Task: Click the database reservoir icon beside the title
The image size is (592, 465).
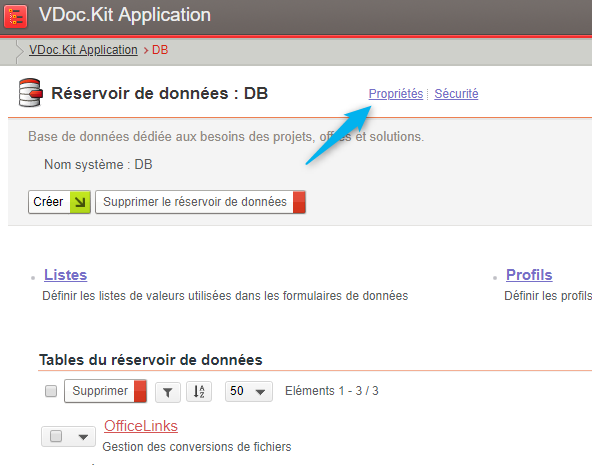Action: pos(31,92)
